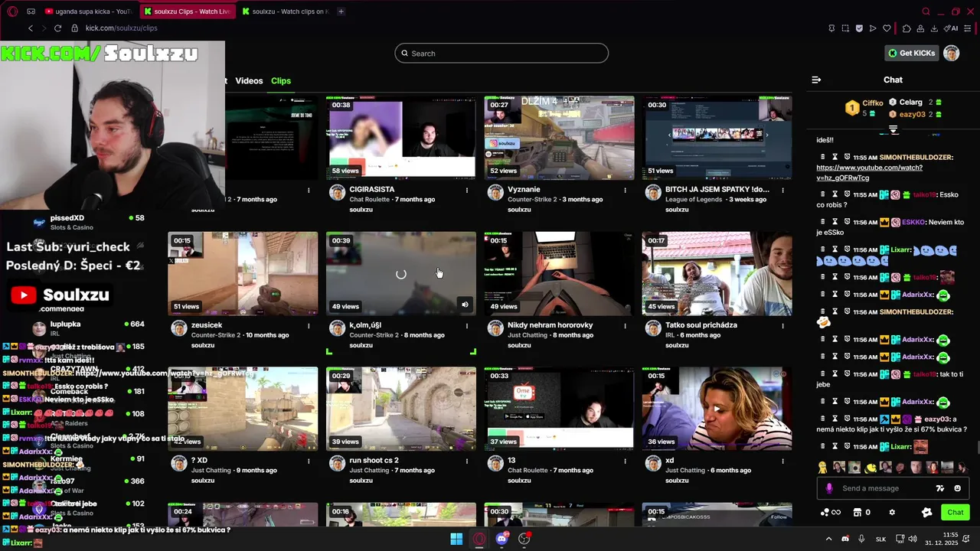
Task: Open the user profile avatar menu
Action: [951, 53]
